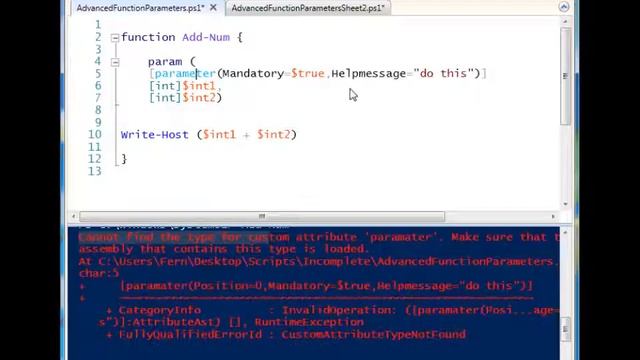
Task: Click the right arrow of the horizontal scrollbar
Action: [x=553, y=216]
